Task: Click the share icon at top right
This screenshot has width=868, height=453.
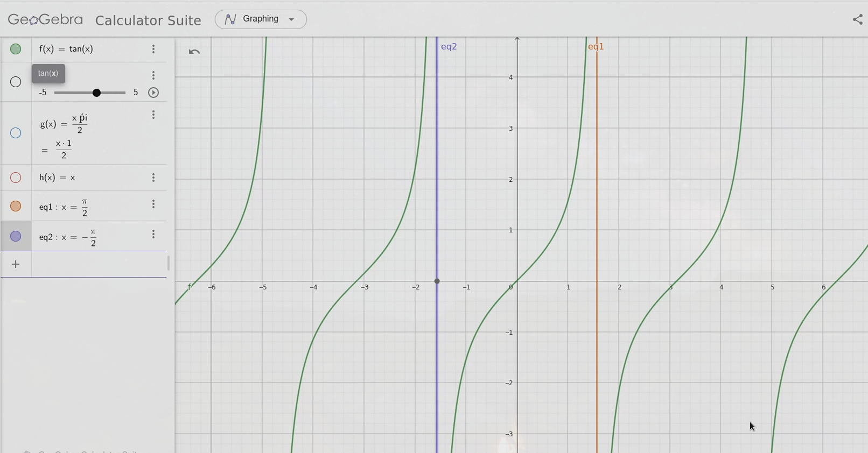Action: tap(857, 20)
